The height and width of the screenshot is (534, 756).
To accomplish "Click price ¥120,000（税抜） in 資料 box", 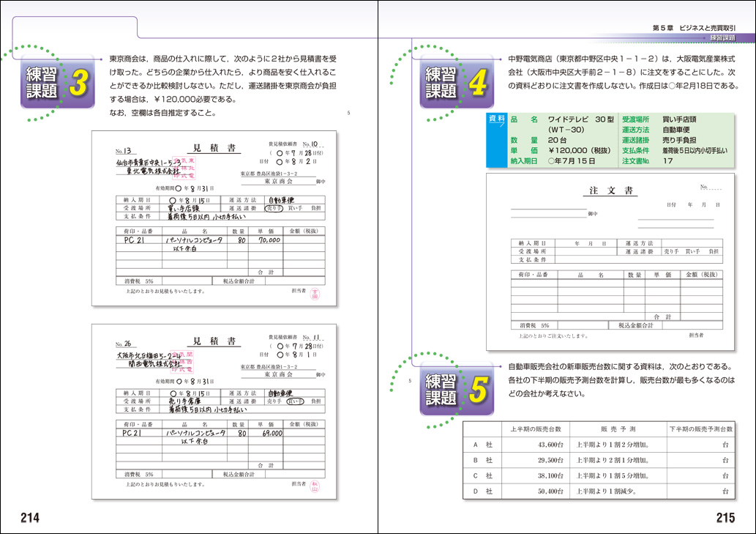I will (x=580, y=150).
